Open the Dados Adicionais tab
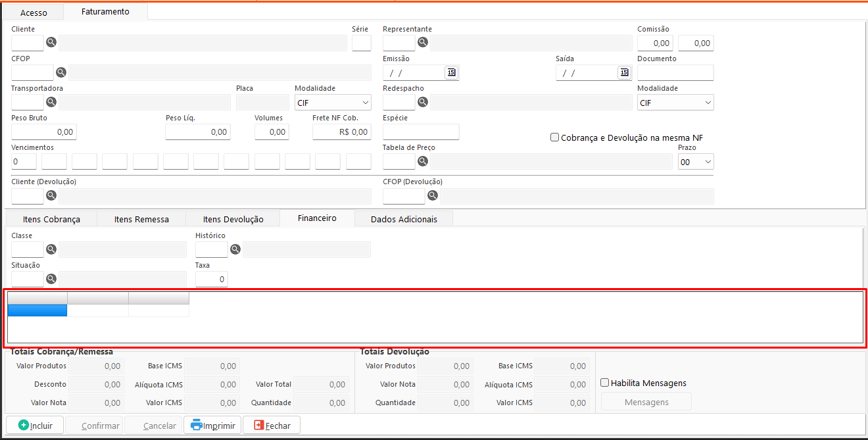 click(403, 219)
